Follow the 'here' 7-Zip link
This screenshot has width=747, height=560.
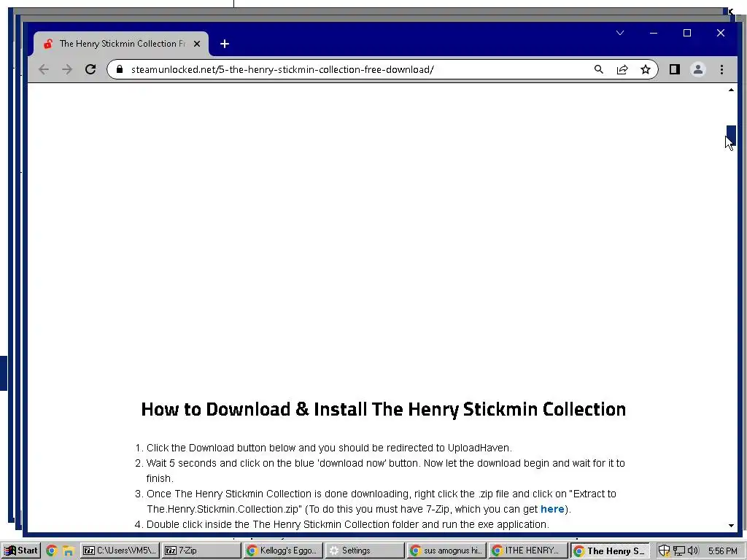point(552,509)
